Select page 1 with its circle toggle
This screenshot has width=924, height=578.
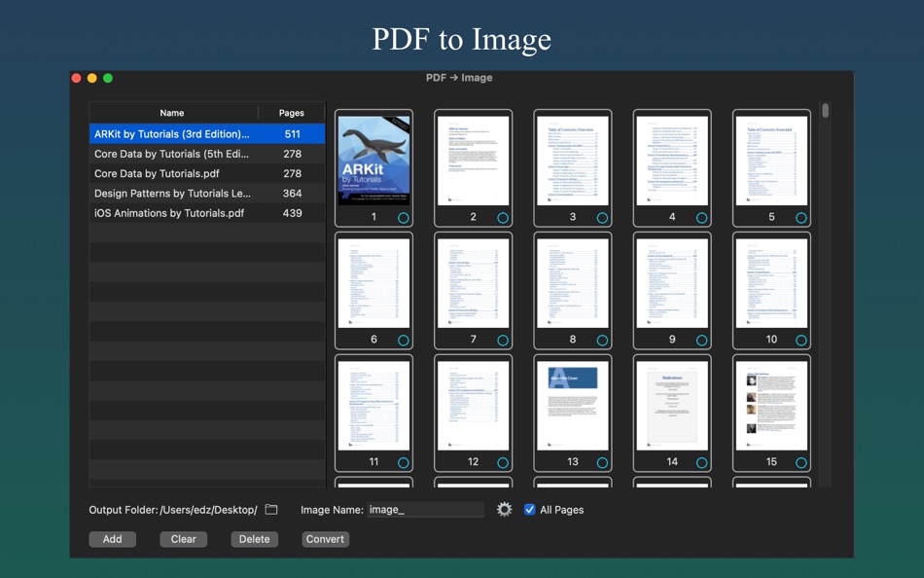(x=403, y=218)
